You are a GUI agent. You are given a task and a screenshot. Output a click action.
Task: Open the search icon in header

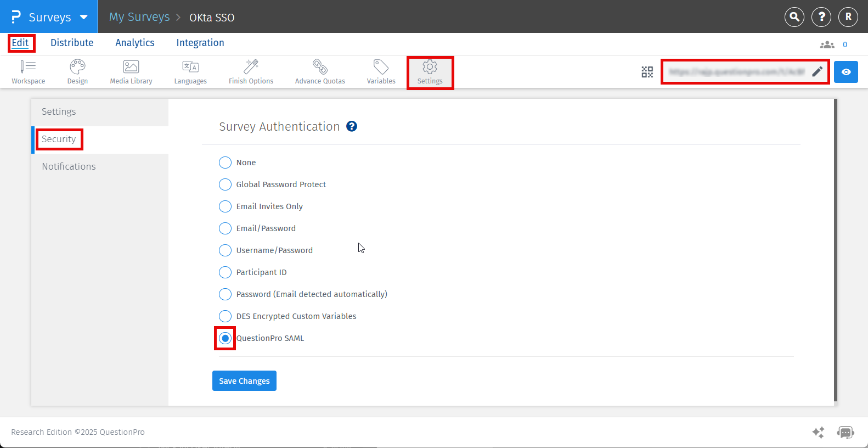(794, 17)
